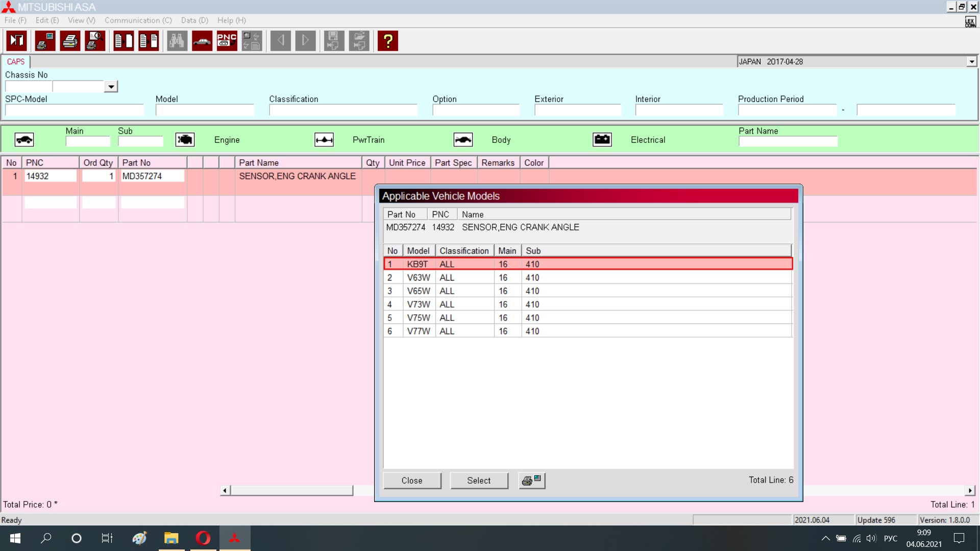Image resolution: width=980 pixels, height=551 pixels.
Task: Open help with yellow question mark
Action: tap(388, 41)
